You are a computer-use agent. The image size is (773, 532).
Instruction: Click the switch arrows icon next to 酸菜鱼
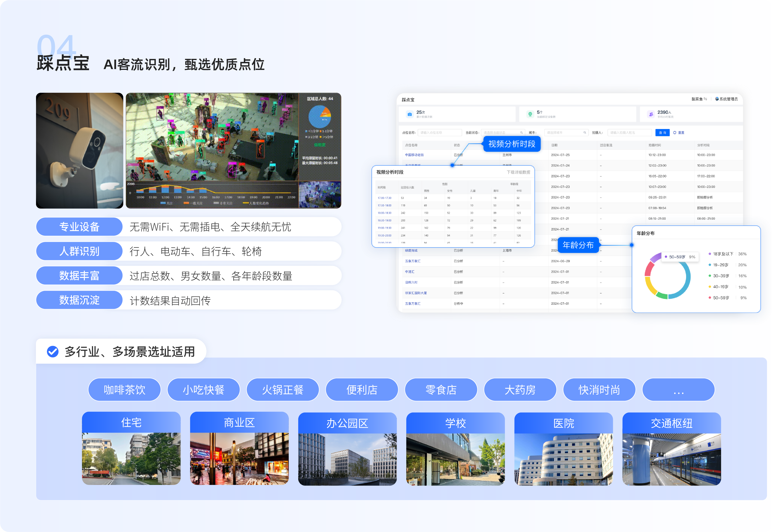pos(705,99)
